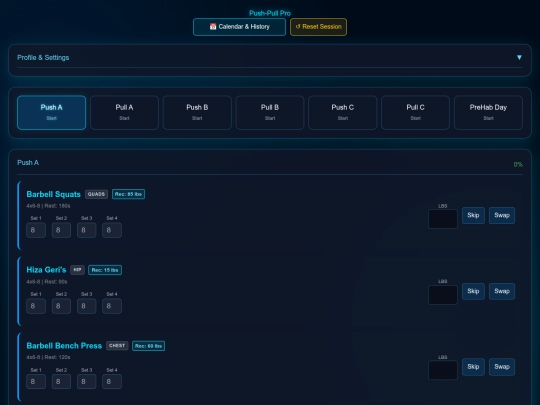
Task: Swap the Barbell Bench Press exercise
Action: [x=502, y=367]
